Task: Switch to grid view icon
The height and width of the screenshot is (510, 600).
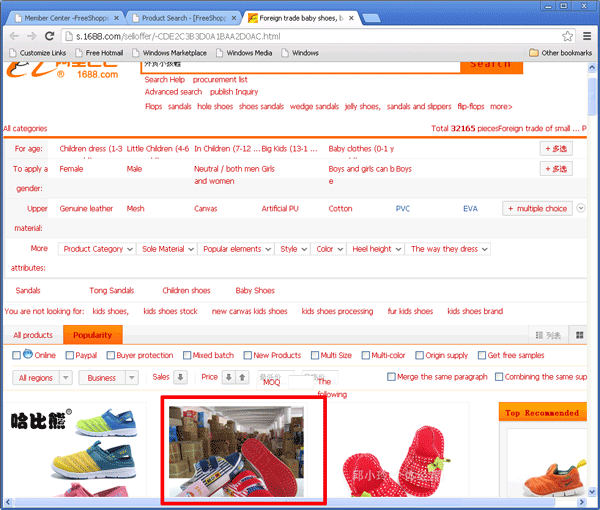Action: [x=580, y=335]
